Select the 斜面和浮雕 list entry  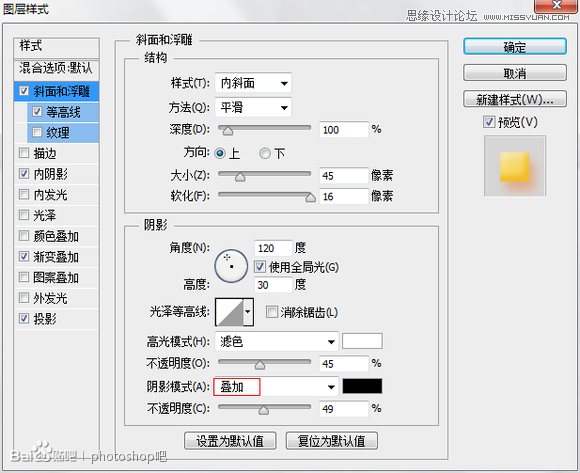pyautogui.click(x=57, y=91)
